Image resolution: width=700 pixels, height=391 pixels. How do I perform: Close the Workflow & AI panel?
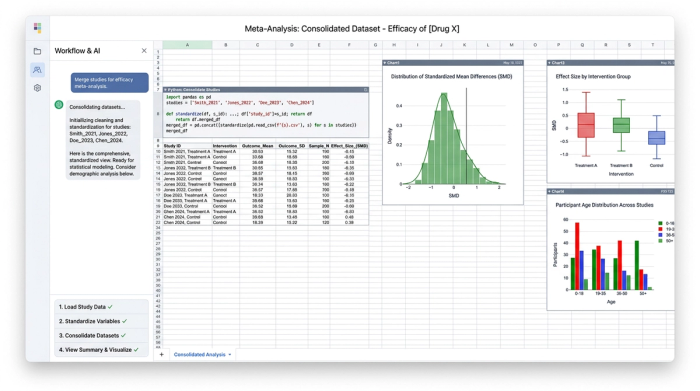tap(144, 51)
